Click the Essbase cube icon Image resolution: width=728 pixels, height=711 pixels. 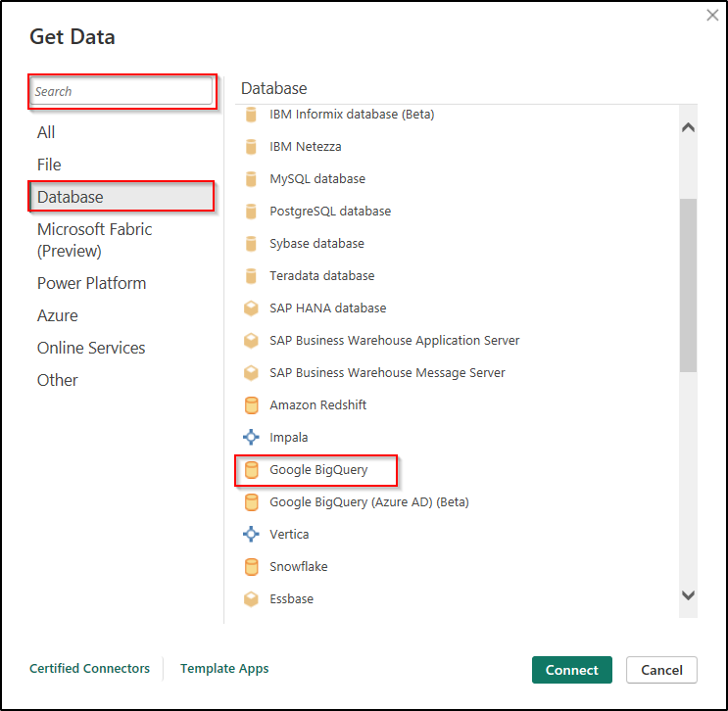[x=251, y=599]
